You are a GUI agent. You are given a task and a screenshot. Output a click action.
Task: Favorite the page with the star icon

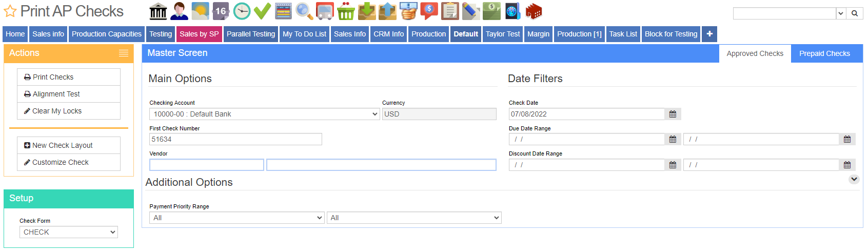(10, 11)
